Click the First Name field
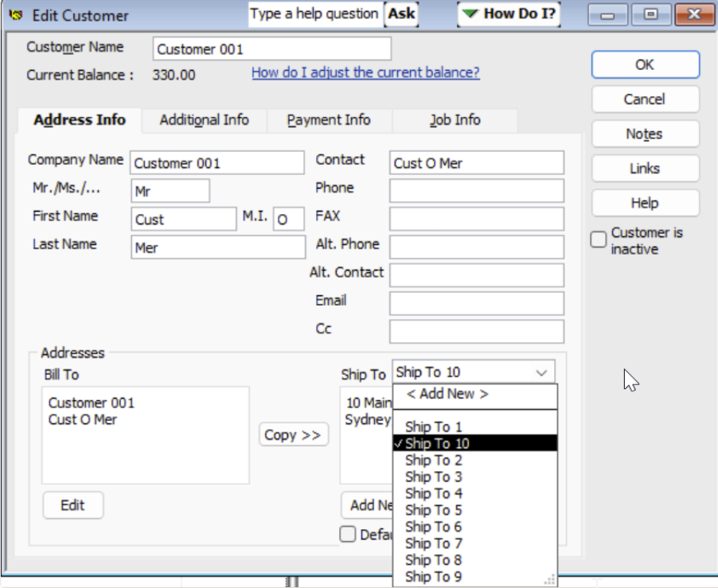Screen dimensions: 718x588 tap(184, 219)
